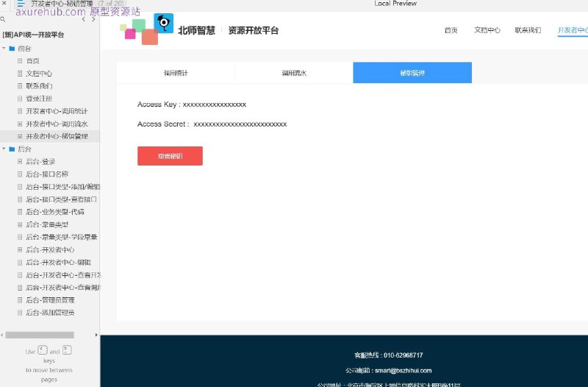Click page icon beside 后台-管理员管理
588x387 pixels.
pos(20,300)
